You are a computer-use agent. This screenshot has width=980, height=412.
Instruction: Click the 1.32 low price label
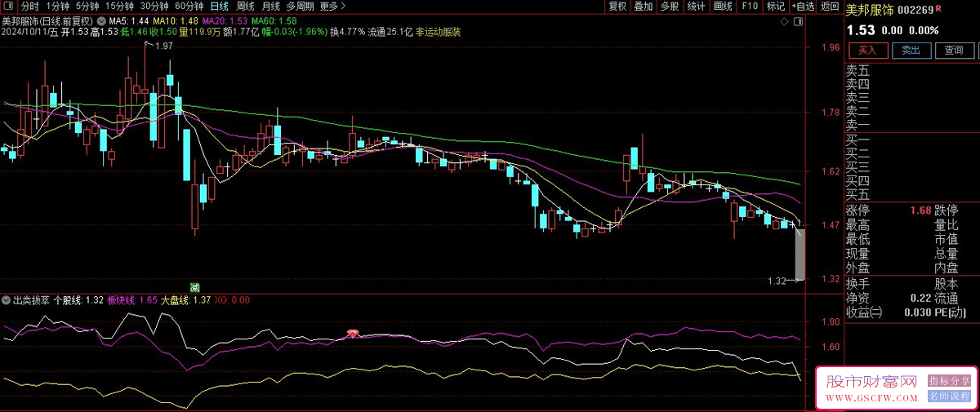pyautogui.click(x=777, y=281)
